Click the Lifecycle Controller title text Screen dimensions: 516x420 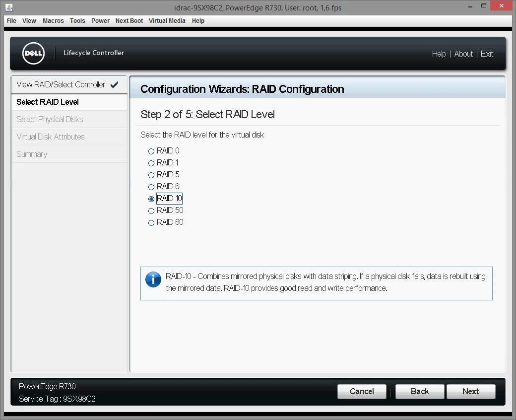click(93, 53)
